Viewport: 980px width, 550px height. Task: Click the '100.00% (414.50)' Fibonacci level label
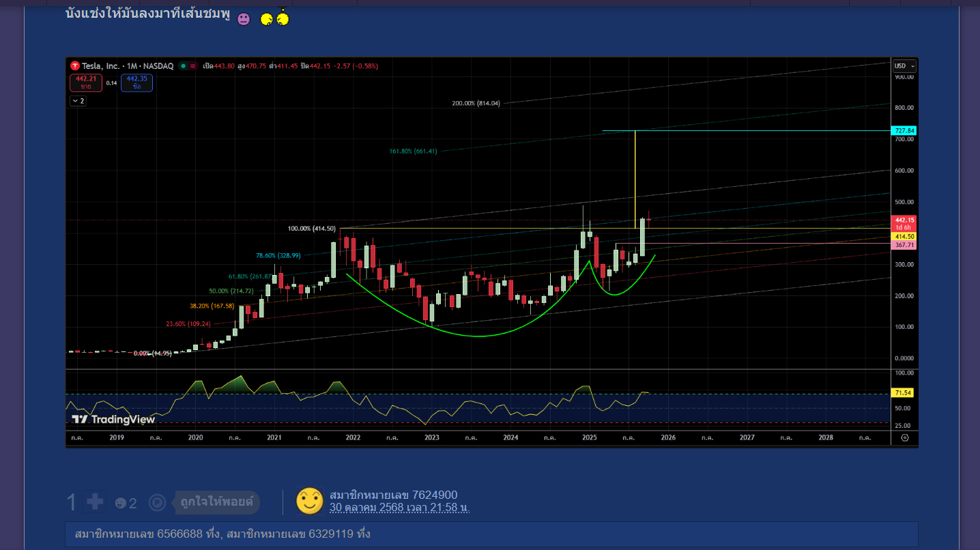click(x=312, y=229)
